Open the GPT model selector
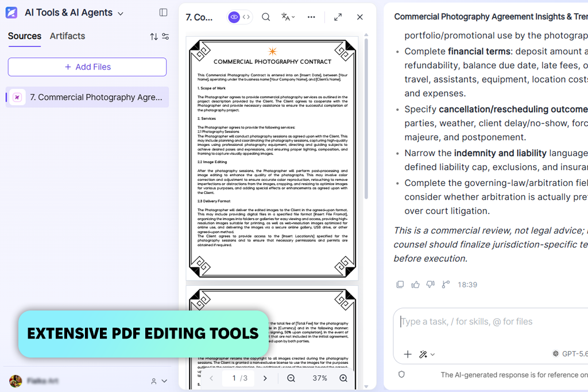The image size is (588, 392). point(570,354)
